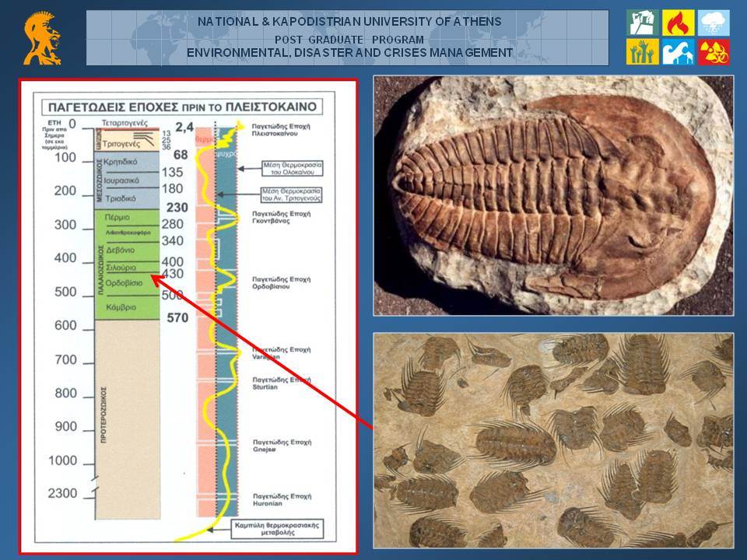Click the light blue storm cloud icon
This screenshot has width=747, height=560.
click(714, 23)
